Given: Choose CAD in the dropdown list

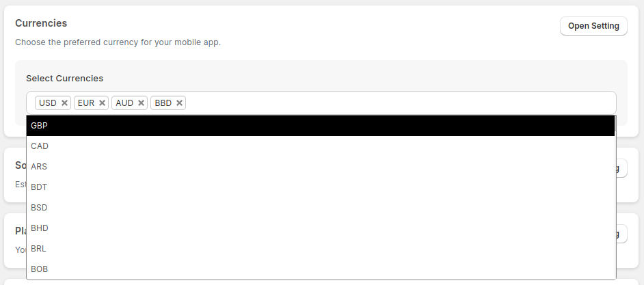Looking at the screenshot, I should [x=321, y=146].
